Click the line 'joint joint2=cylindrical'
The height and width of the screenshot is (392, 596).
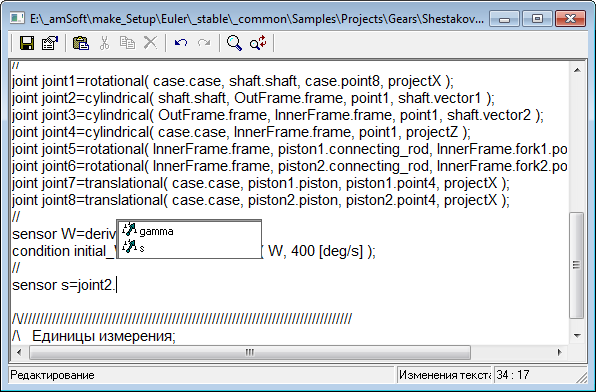point(253,98)
